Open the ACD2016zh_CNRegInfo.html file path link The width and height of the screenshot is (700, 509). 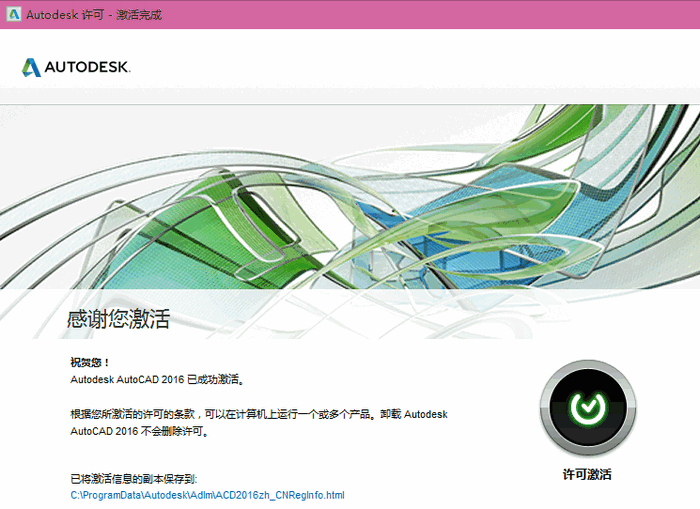coord(207,495)
